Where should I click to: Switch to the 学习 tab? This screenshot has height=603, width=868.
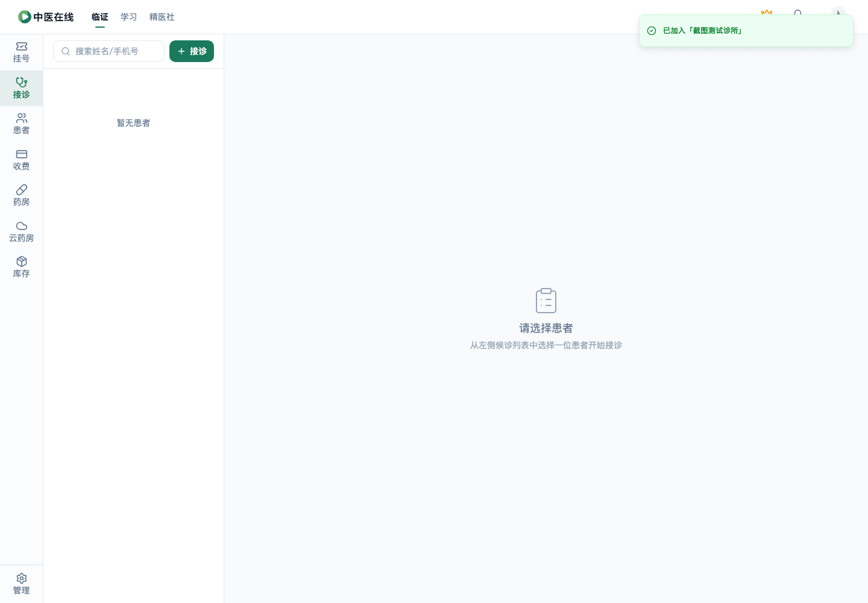click(129, 17)
